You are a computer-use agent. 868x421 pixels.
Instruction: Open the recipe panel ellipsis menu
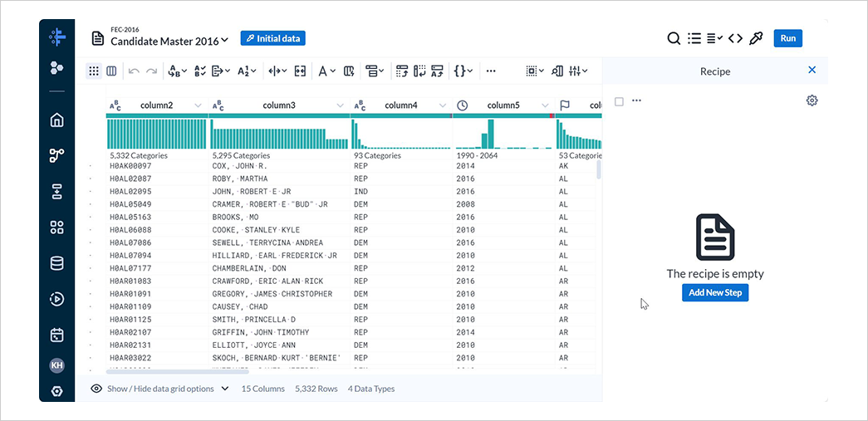coord(637,101)
